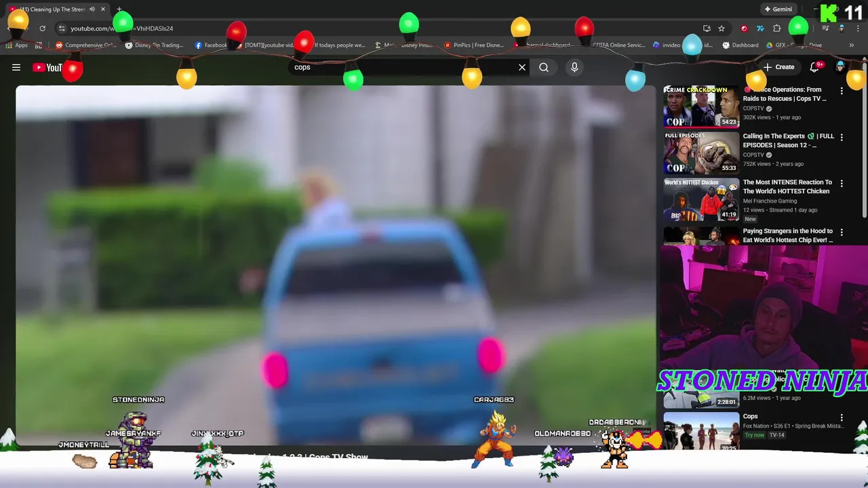Open 'Paying Strangers in the Hood' title
The image size is (868, 488).
coord(788,235)
